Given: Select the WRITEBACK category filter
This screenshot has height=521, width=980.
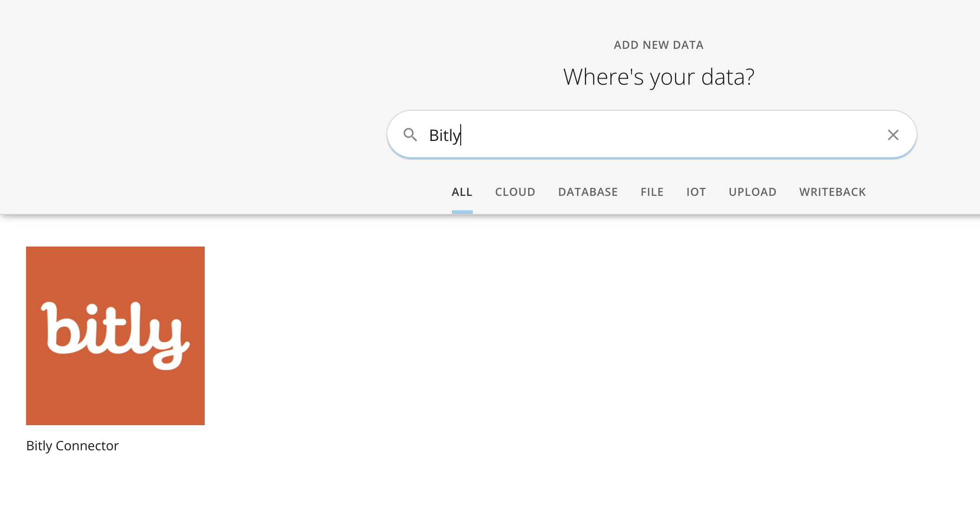Looking at the screenshot, I should (832, 192).
